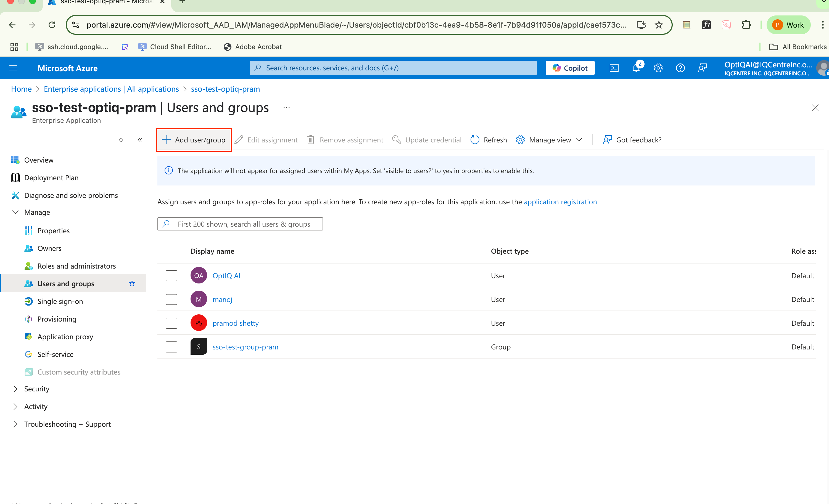The image size is (829, 504).
Task: Click the Add user/group button
Action: [x=194, y=140]
